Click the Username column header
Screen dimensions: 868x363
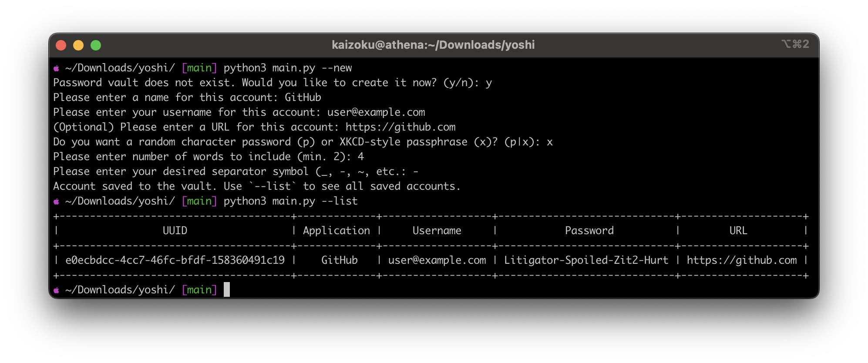pos(437,231)
